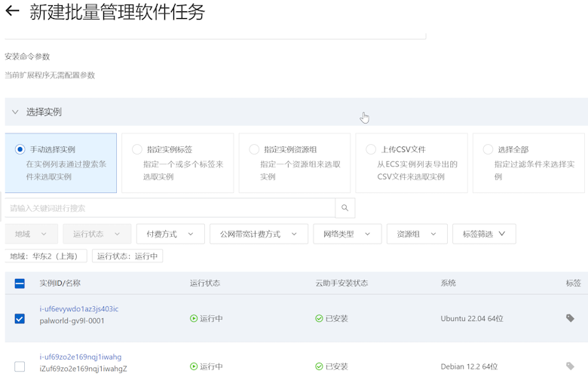Open the 公网带宽计费方式 dropdown
The width and height of the screenshot is (588, 386).
[x=259, y=234]
